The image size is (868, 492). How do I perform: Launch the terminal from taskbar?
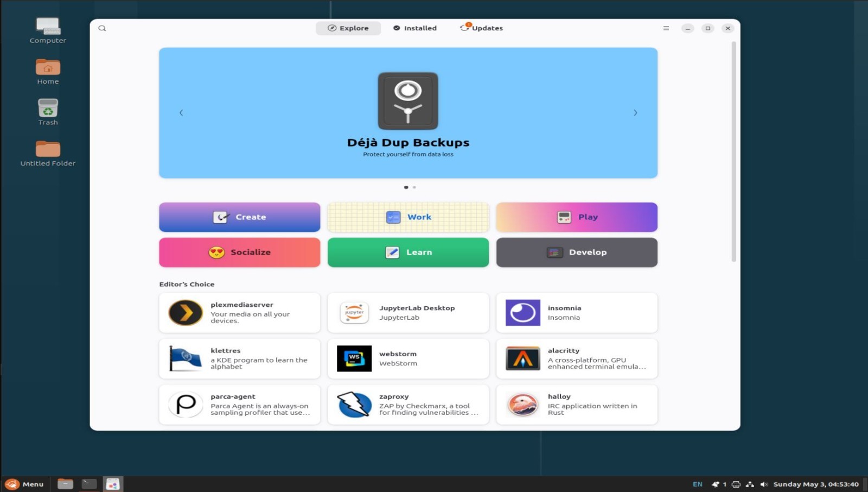tap(89, 484)
